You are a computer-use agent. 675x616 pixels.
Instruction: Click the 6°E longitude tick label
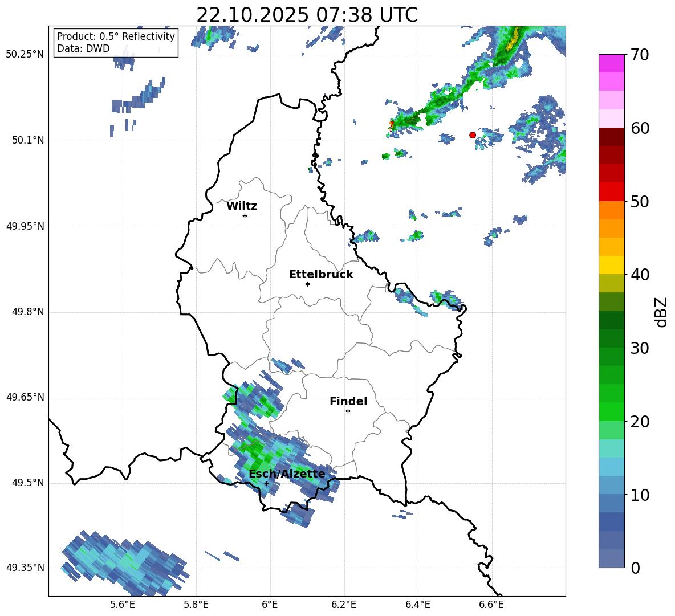point(270,605)
